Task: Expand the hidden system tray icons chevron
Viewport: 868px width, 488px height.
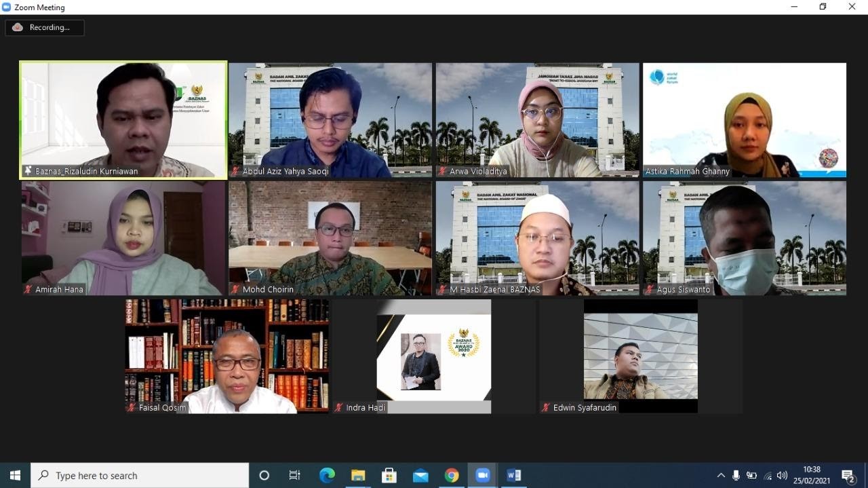Action: click(720, 476)
